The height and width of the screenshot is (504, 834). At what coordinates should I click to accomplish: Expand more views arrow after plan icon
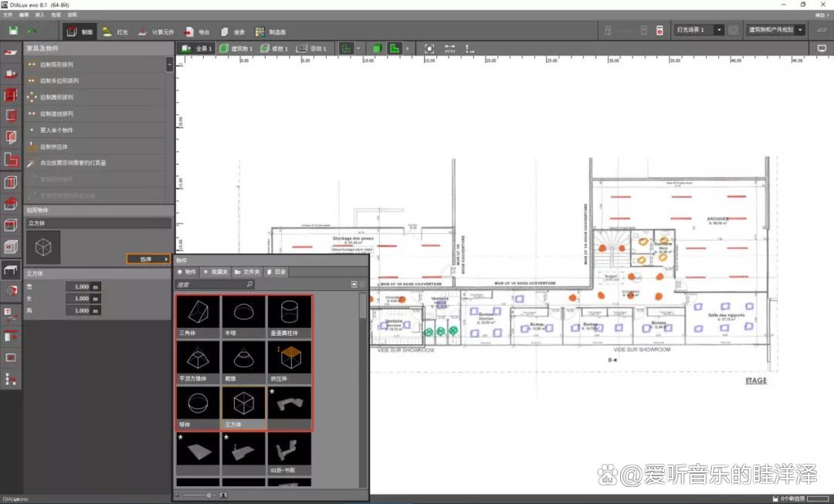[408, 49]
